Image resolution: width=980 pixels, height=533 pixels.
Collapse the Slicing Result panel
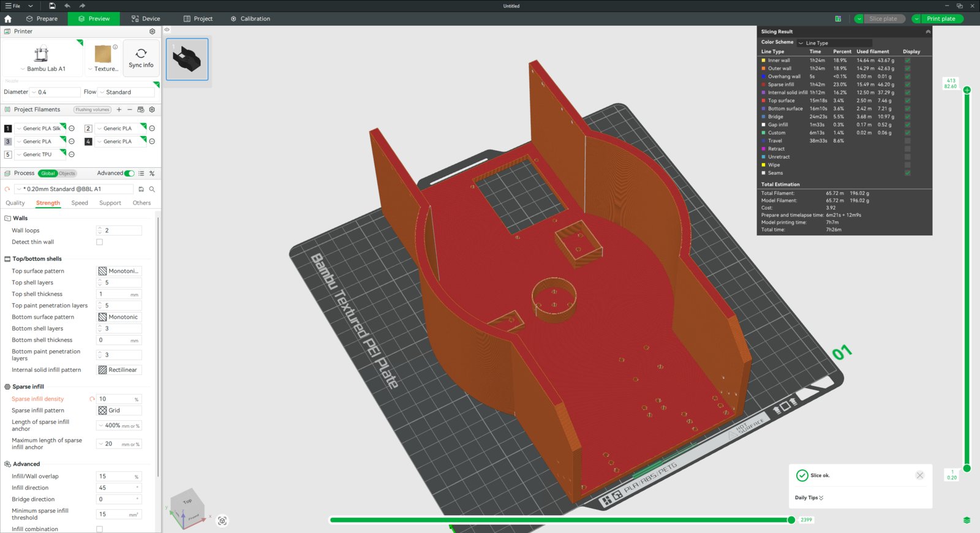click(927, 32)
